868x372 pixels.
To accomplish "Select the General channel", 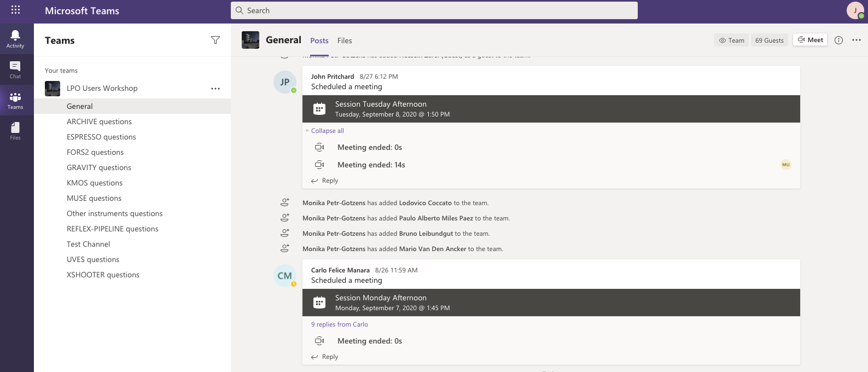I will pos(132,106).
